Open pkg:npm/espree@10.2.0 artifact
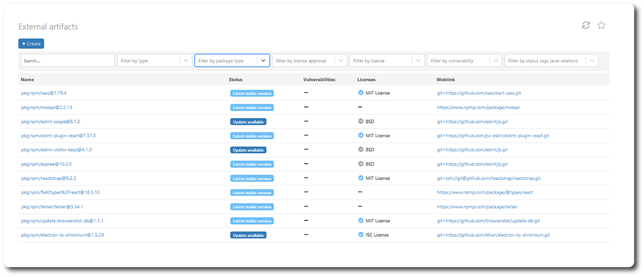This screenshot has height=277, width=644. tap(46, 164)
